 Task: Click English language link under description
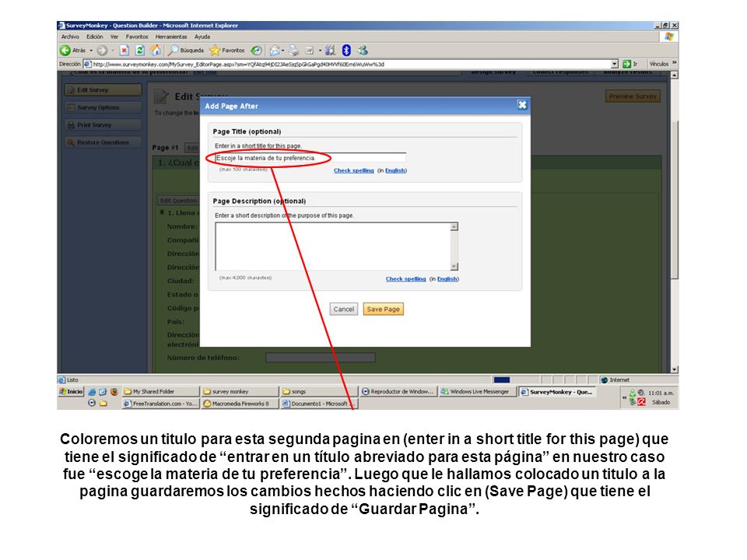click(447, 279)
